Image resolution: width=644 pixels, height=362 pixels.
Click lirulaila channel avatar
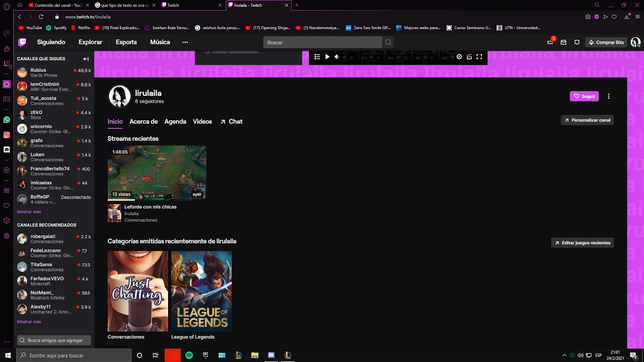click(x=120, y=96)
